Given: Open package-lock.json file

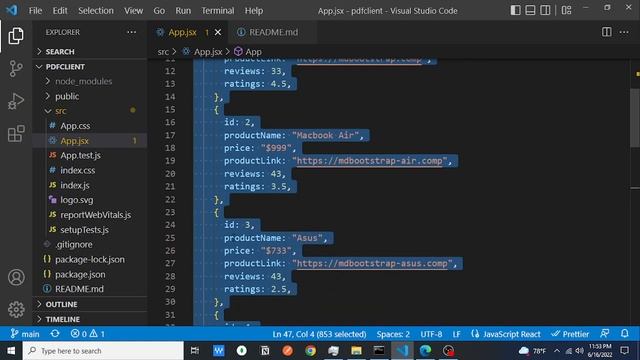Looking at the screenshot, I should click(x=90, y=260).
